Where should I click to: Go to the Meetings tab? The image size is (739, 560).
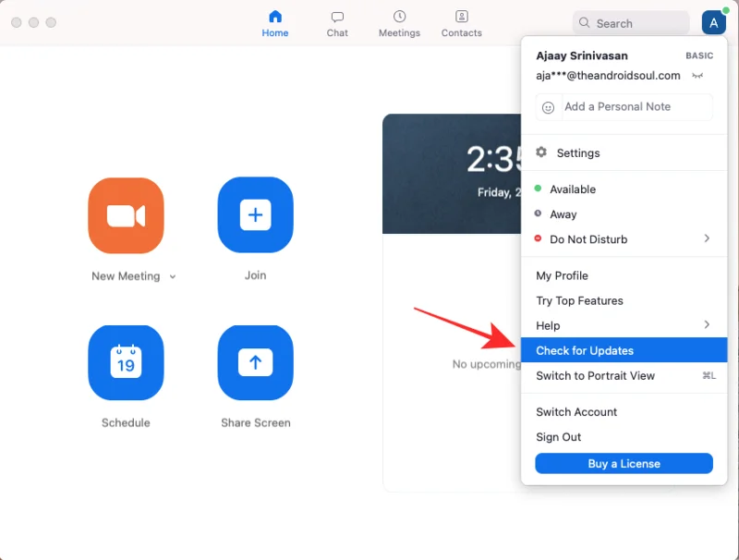399,24
